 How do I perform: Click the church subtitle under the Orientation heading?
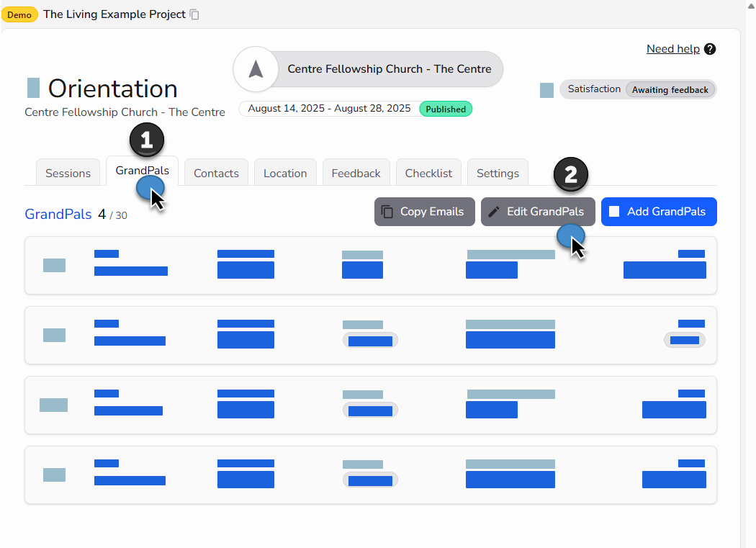[125, 112]
